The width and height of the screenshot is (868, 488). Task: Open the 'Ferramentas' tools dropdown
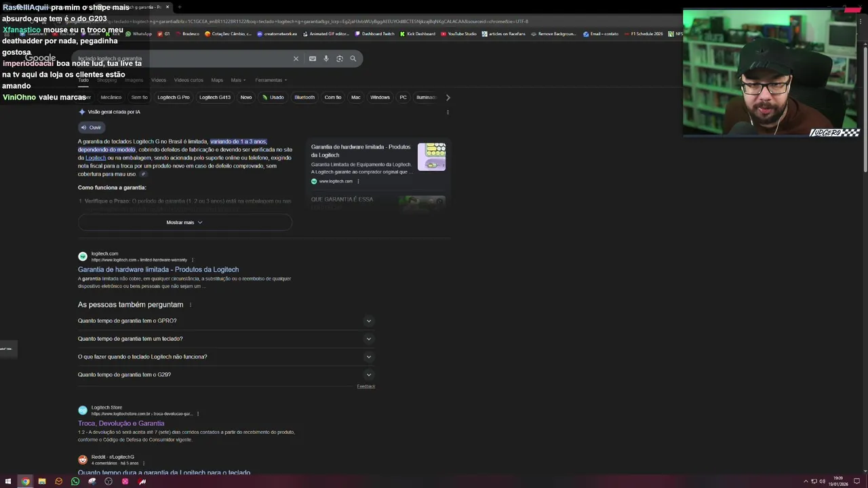tap(271, 80)
